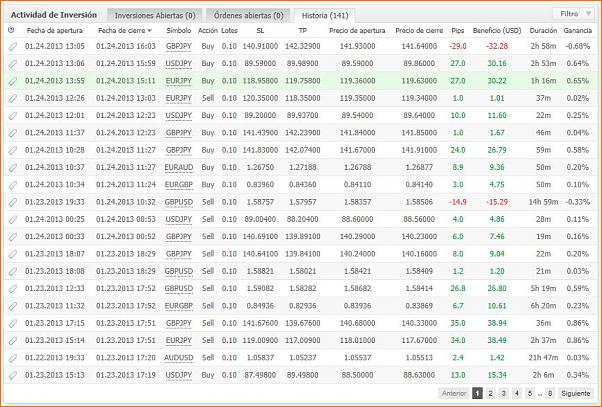Select the -32.28 loss value
602x407 pixels.
tap(497, 46)
